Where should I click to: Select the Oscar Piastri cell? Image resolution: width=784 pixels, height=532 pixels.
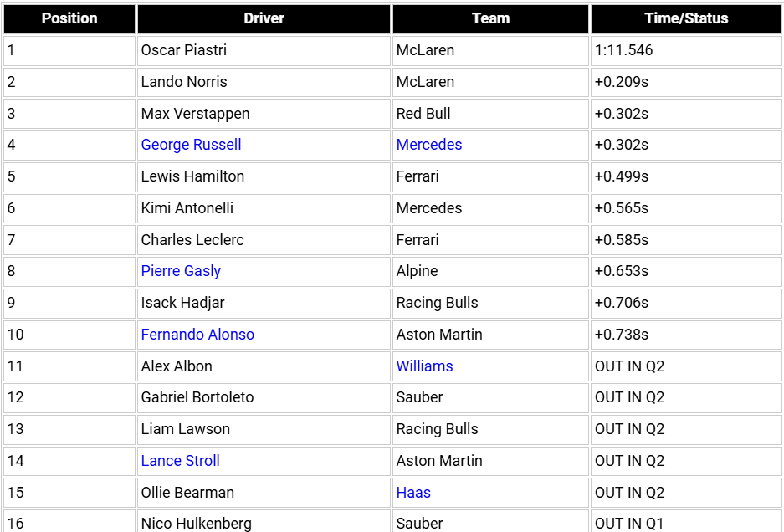click(x=264, y=50)
